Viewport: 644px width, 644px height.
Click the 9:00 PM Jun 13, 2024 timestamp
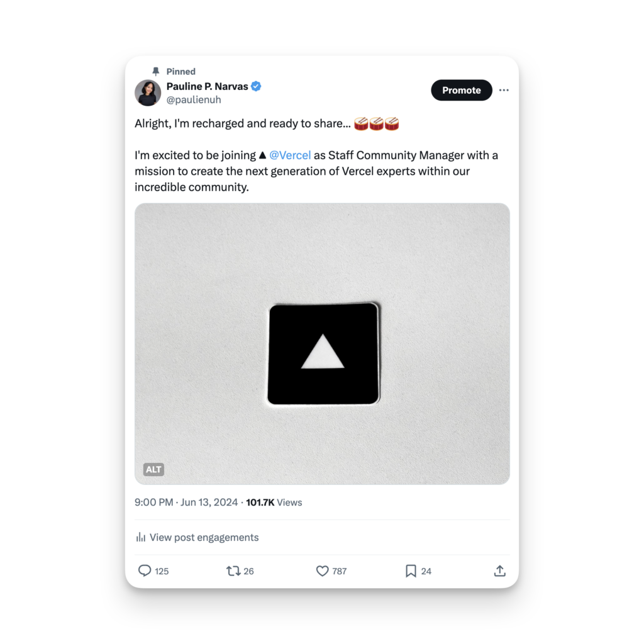(x=186, y=502)
